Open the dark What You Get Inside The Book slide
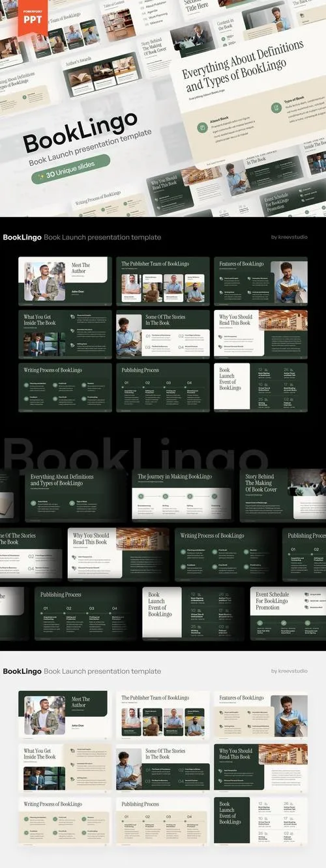Viewport: 326px width, 868px height. coord(65,334)
